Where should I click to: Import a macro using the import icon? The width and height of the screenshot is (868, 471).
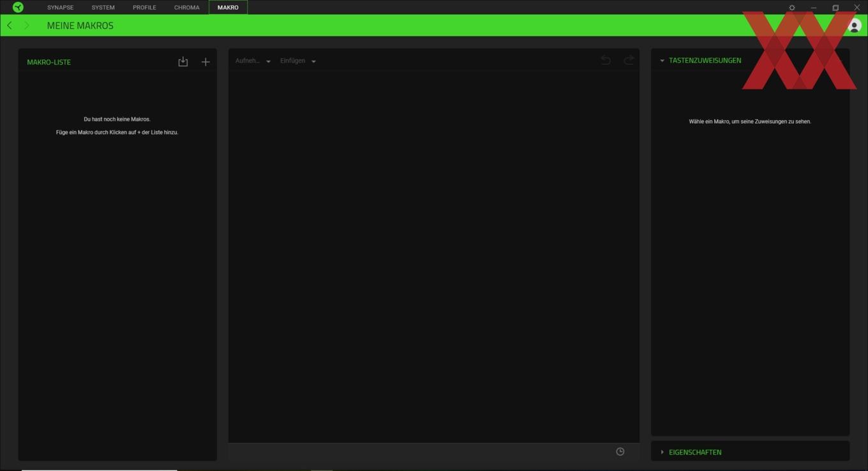tap(183, 61)
